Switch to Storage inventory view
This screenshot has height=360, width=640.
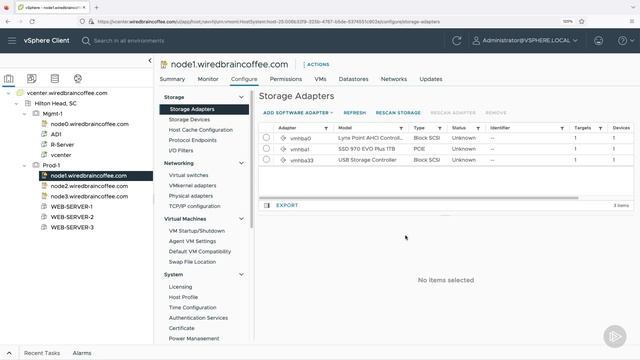55,78
